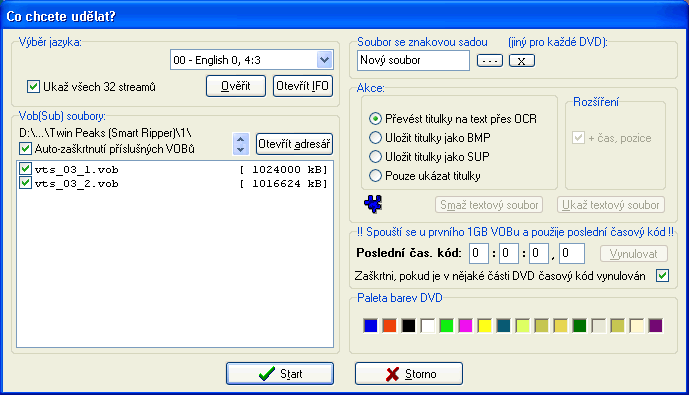Pick the magenta swatch in DVD palette
The width and height of the screenshot is (689, 395).
point(465,326)
